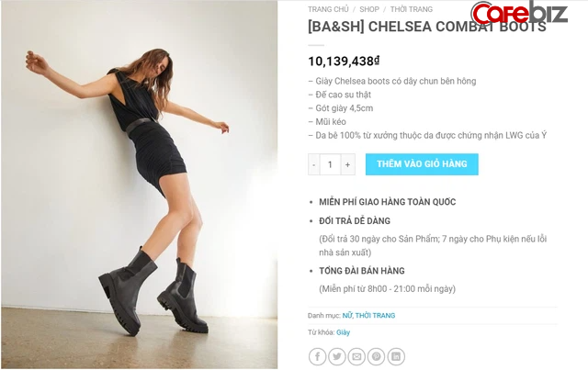Click the Chelsea boots product photo
This screenshot has width=588, height=370.
point(139,184)
